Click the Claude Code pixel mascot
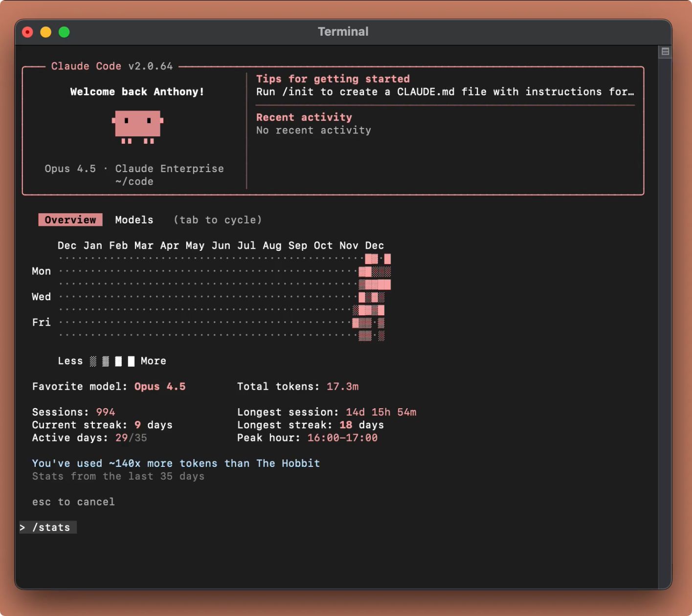Screen dimensions: 692x616 point(137,127)
